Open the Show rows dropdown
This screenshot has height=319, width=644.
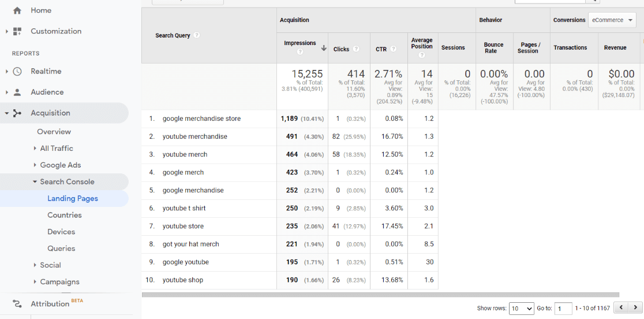coord(522,308)
